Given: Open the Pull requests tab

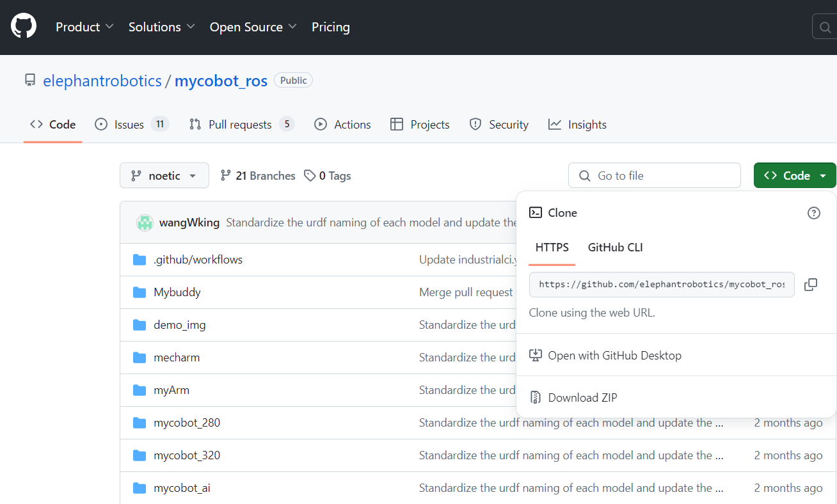Looking at the screenshot, I should click(241, 125).
